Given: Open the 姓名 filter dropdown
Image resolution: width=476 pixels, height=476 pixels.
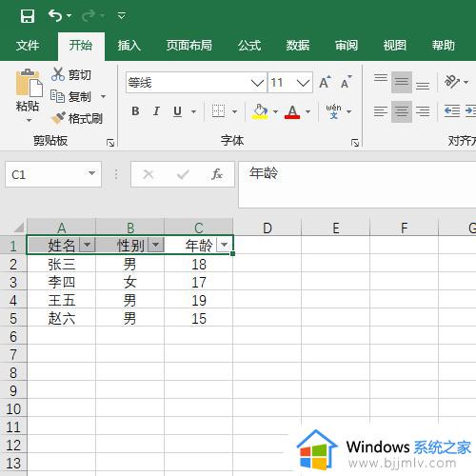Looking at the screenshot, I should (x=87, y=245).
